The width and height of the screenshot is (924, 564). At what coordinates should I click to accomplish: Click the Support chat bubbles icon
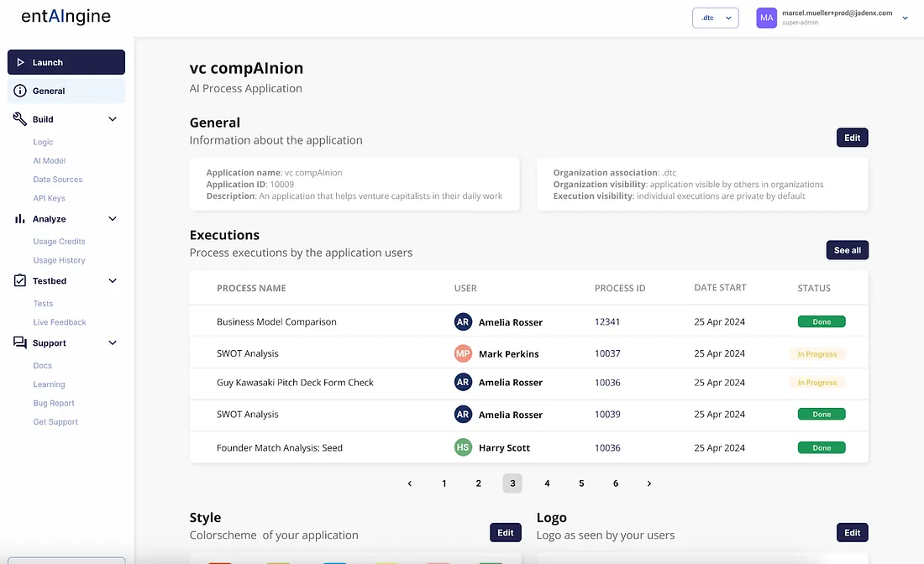coord(20,343)
